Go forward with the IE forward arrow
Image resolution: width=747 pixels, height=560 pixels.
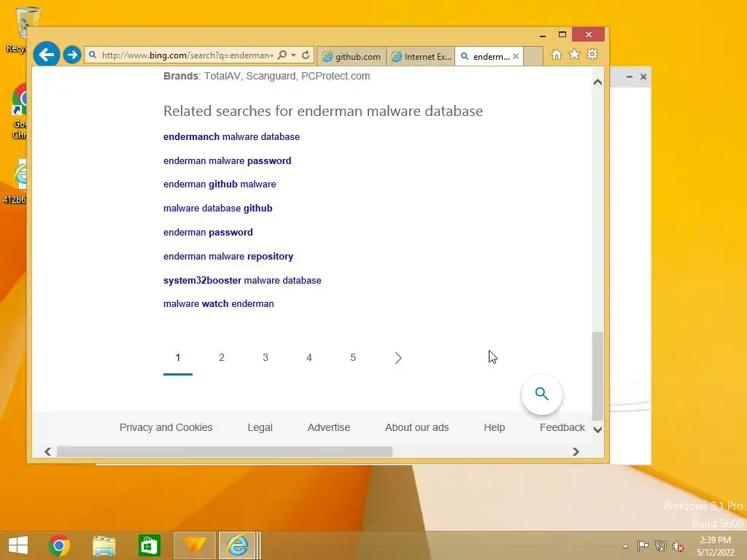point(72,55)
